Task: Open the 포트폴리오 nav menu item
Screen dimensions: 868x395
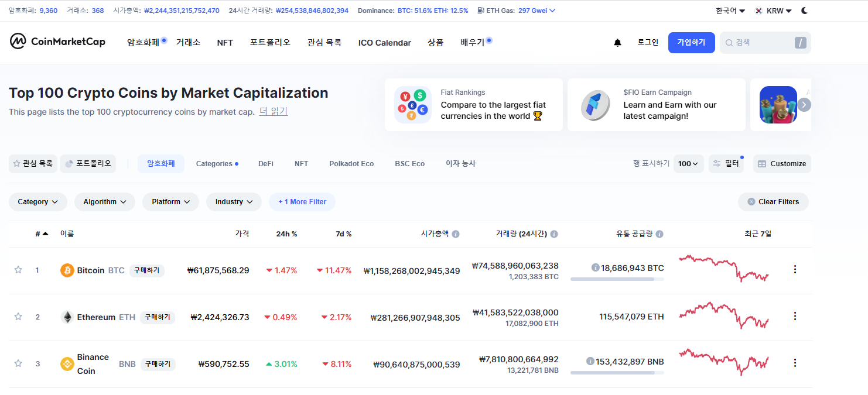Action: click(x=270, y=43)
